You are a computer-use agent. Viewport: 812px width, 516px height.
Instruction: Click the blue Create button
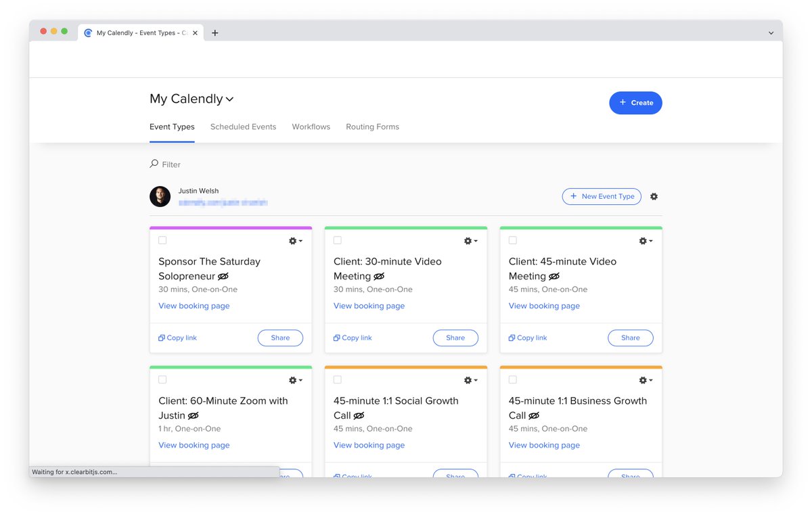tap(635, 103)
